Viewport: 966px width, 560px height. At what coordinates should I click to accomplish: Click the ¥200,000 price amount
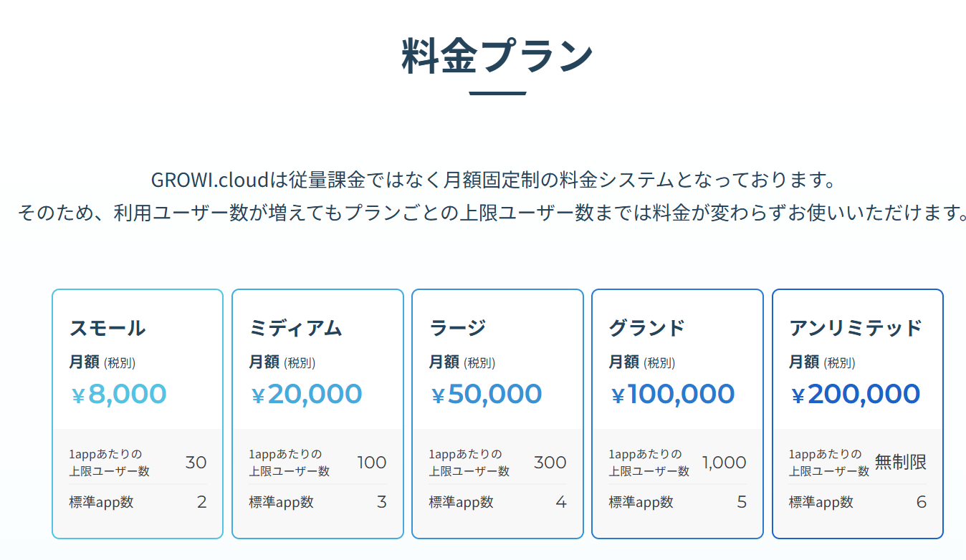856,395
